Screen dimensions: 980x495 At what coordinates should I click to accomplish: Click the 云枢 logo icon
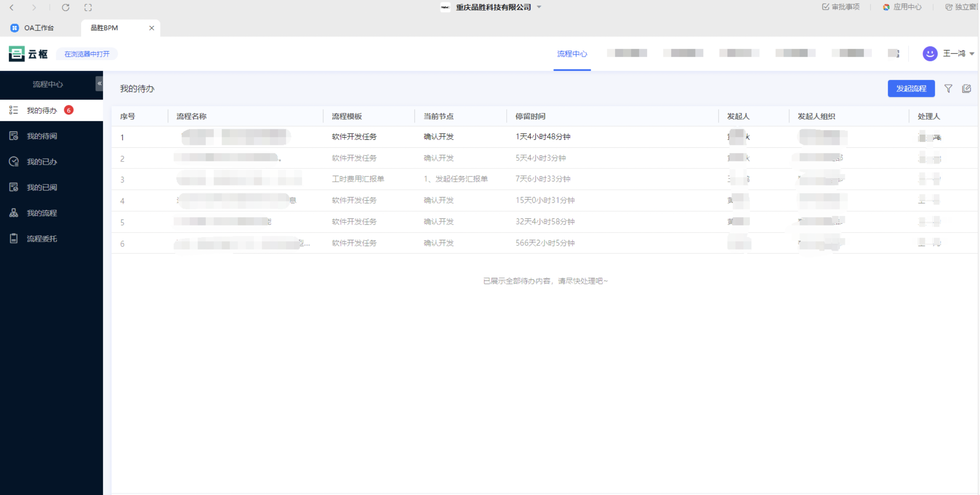[x=17, y=54]
